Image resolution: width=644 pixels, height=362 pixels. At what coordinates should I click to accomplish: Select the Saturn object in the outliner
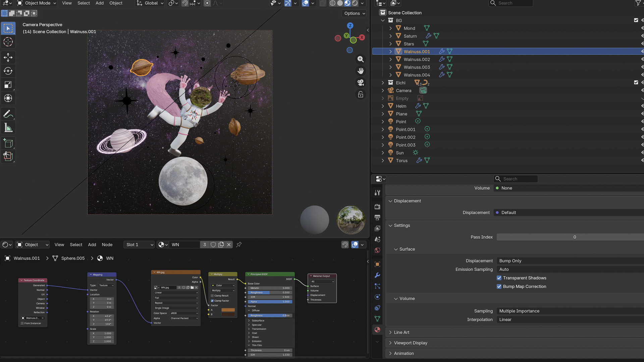410,36
